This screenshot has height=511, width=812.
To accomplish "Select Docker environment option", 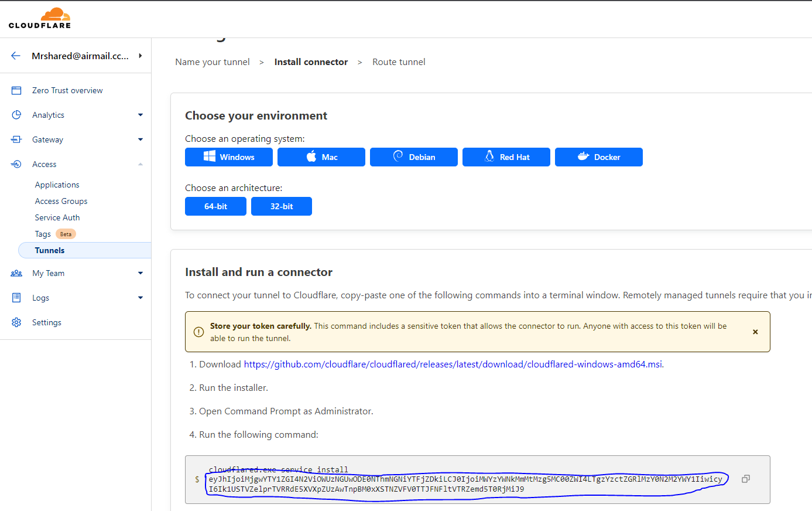I will [x=598, y=157].
